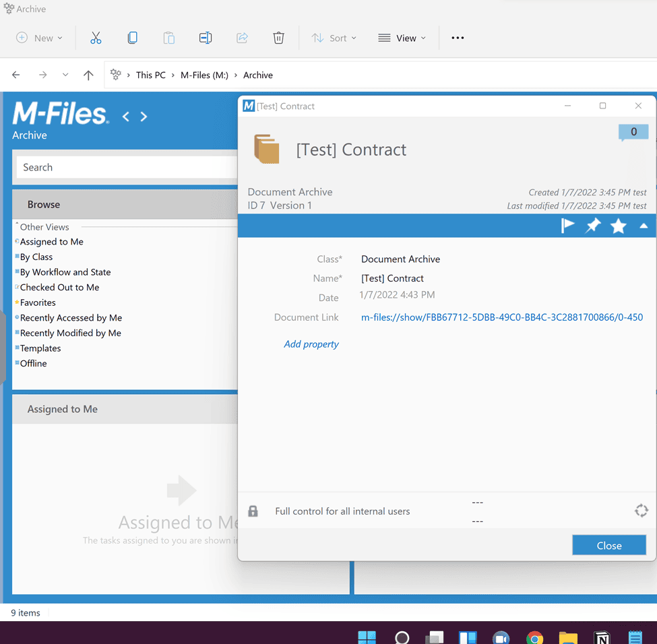Click the document archive object icon
The width and height of the screenshot is (657, 644).
[266, 149]
